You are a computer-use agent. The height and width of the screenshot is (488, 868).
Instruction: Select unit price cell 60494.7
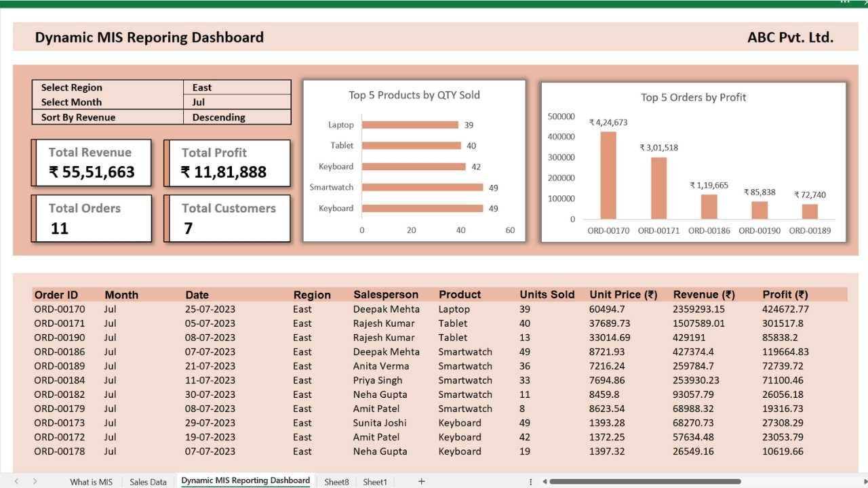(607, 309)
